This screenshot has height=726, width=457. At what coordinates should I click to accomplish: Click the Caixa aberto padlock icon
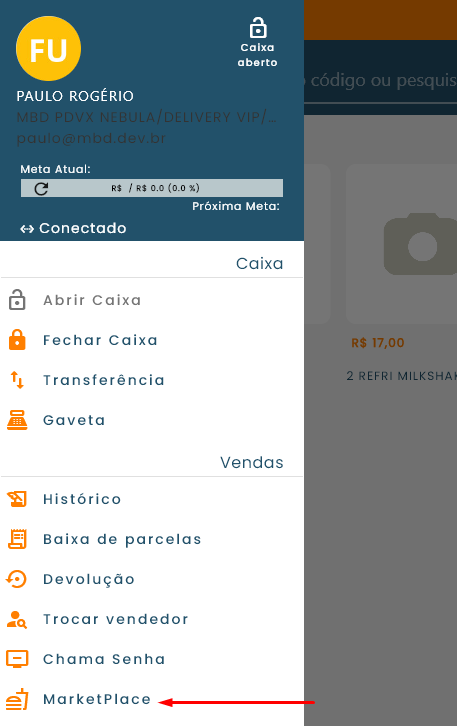[258, 28]
